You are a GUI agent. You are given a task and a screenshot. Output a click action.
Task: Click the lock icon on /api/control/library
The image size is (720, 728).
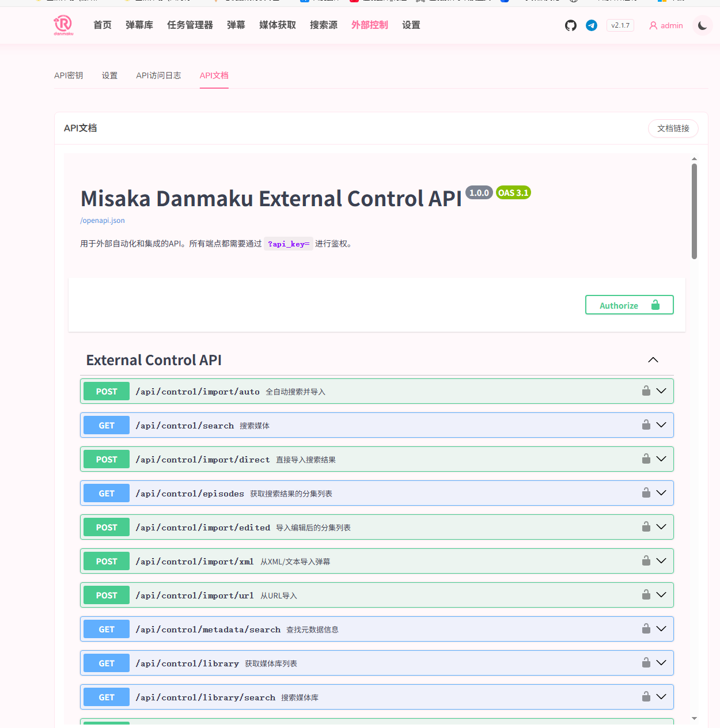coord(645,663)
